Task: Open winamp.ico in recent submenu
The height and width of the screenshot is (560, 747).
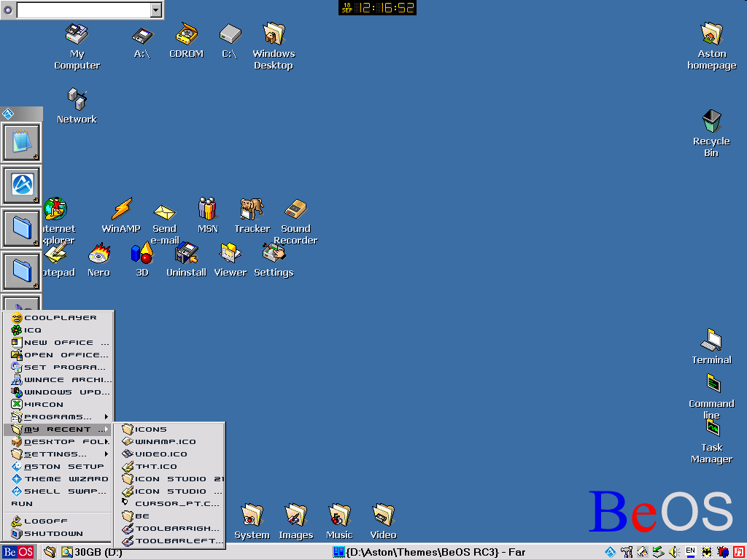Action: 169,441
